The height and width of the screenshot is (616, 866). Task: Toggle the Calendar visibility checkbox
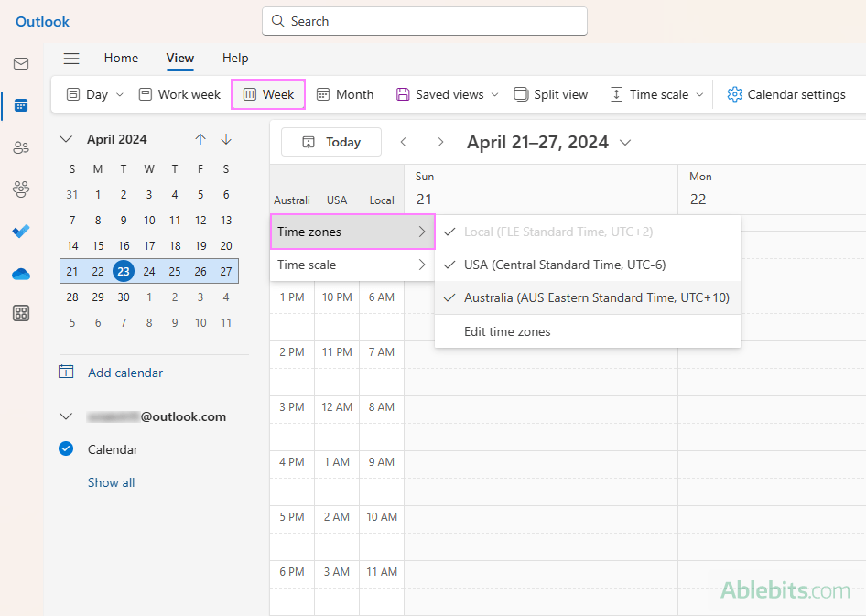tap(66, 448)
